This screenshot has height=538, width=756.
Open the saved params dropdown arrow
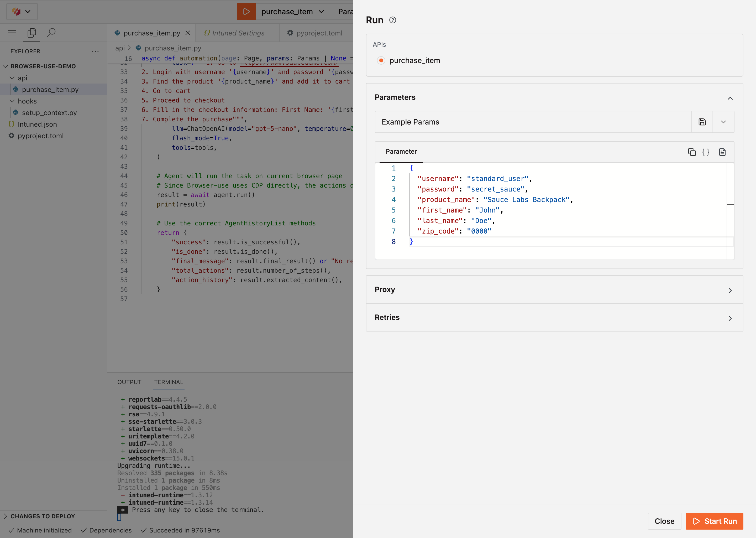tap(723, 122)
